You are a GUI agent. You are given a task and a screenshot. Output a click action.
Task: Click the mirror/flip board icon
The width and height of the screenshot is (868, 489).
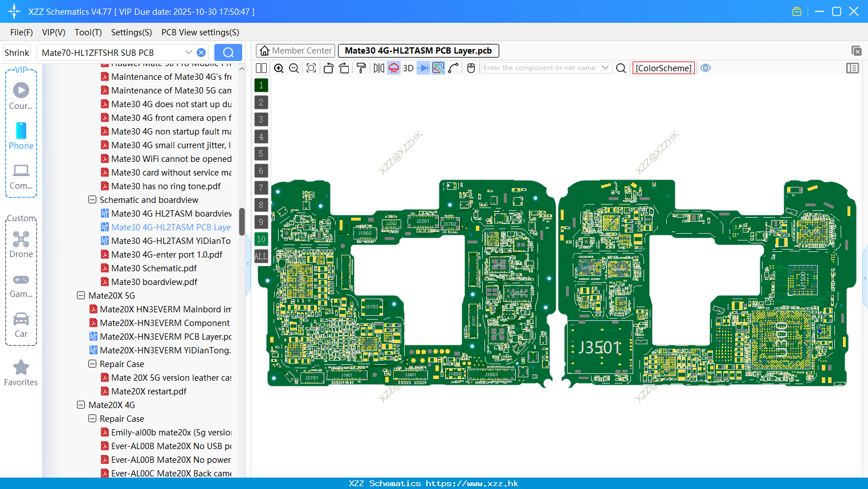click(379, 68)
